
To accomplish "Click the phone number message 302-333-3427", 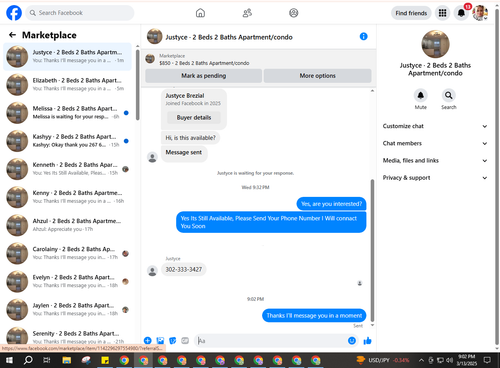I will point(184,269).
